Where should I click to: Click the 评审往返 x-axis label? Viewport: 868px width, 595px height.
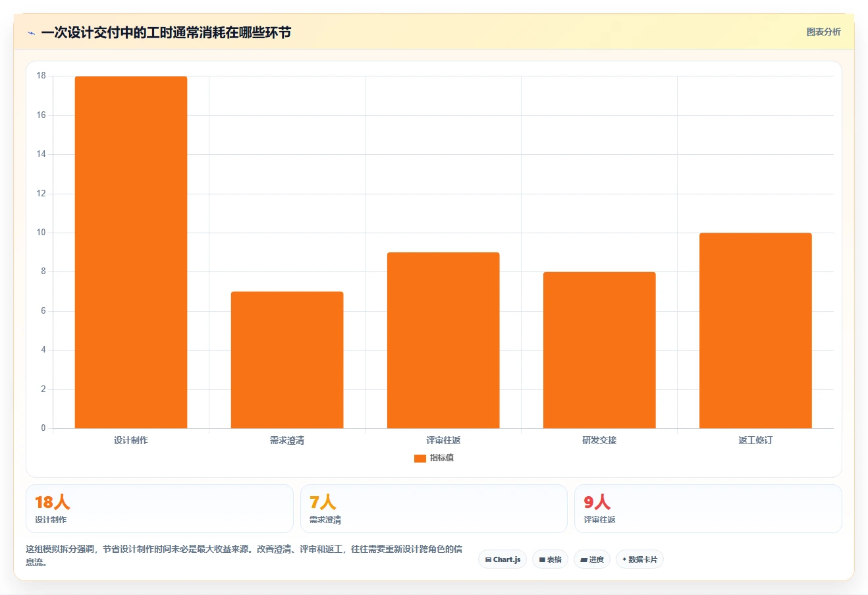[443, 440]
